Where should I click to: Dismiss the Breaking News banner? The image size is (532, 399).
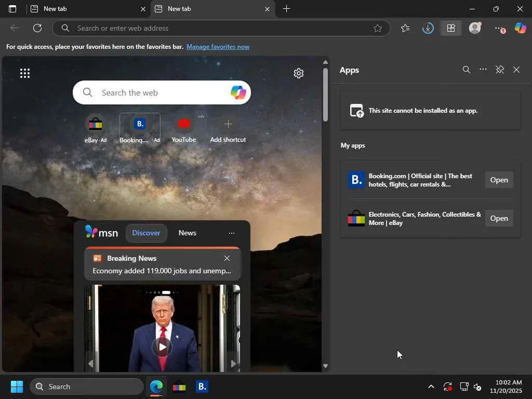click(227, 258)
